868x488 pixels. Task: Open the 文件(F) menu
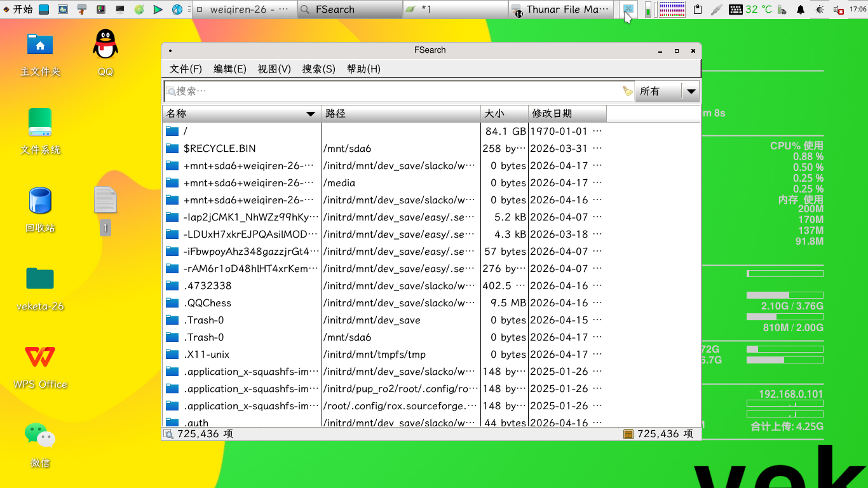(x=186, y=69)
